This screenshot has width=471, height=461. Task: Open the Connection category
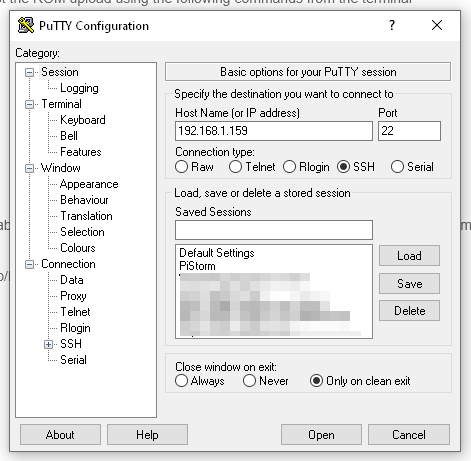pos(68,264)
